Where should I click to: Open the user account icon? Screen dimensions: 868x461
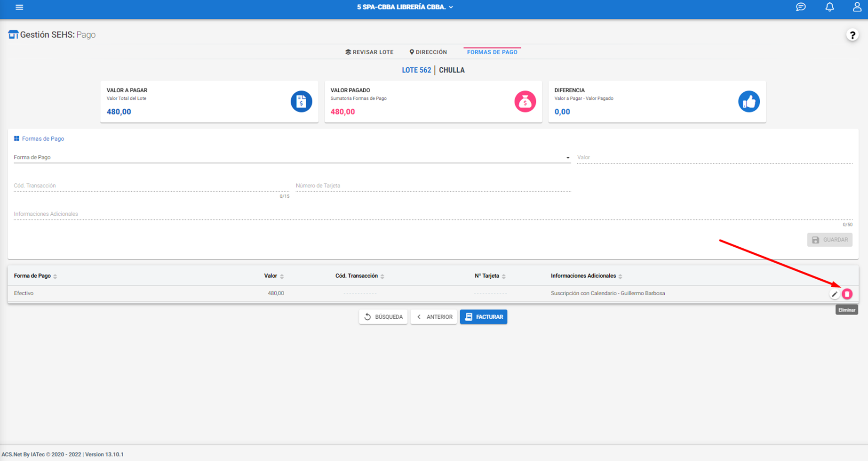[x=857, y=7]
